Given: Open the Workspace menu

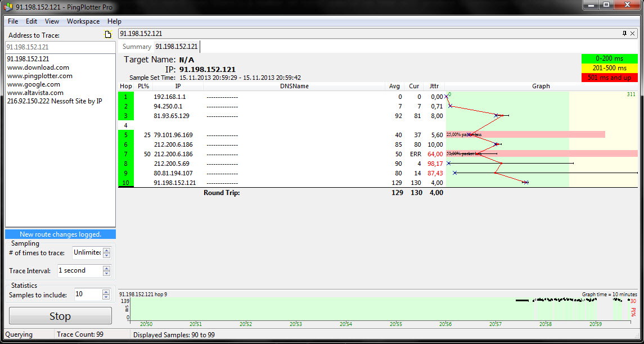Looking at the screenshot, I should 83,21.
